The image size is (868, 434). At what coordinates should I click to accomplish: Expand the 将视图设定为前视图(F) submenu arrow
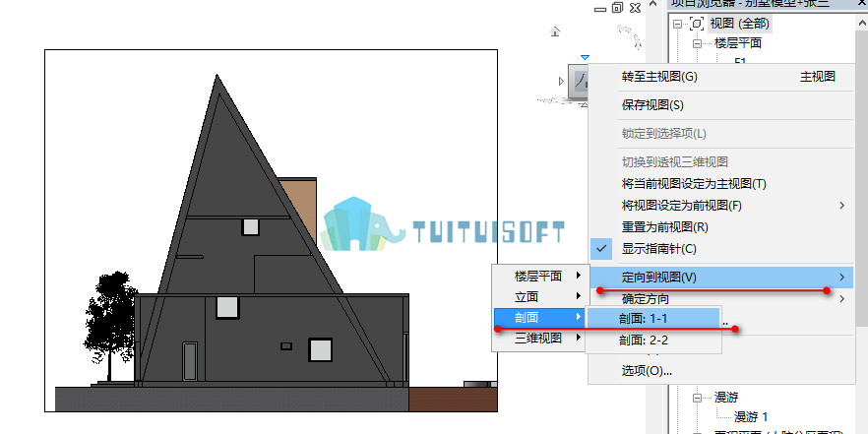click(842, 206)
